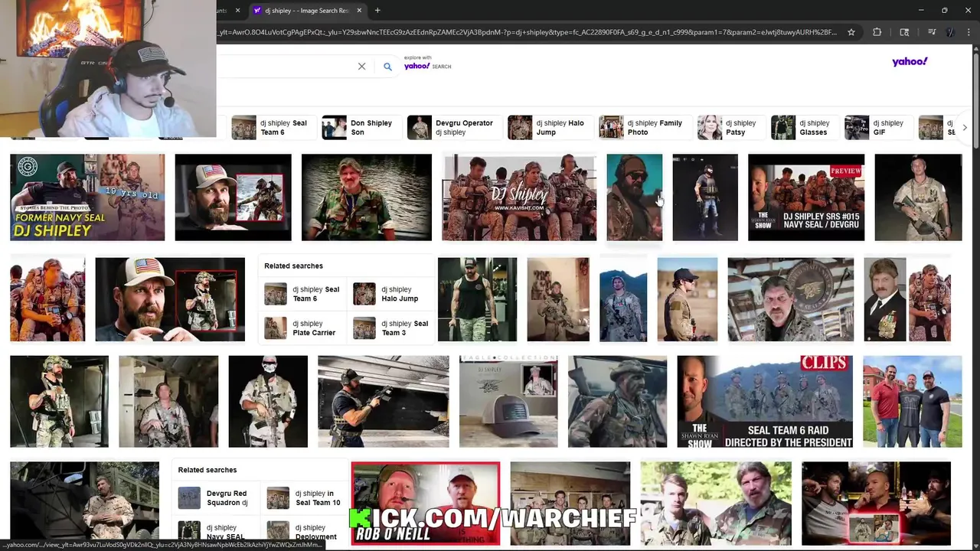Click the magnifier search button
Image resolution: width=980 pixels, height=551 pixels.
[x=387, y=67]
